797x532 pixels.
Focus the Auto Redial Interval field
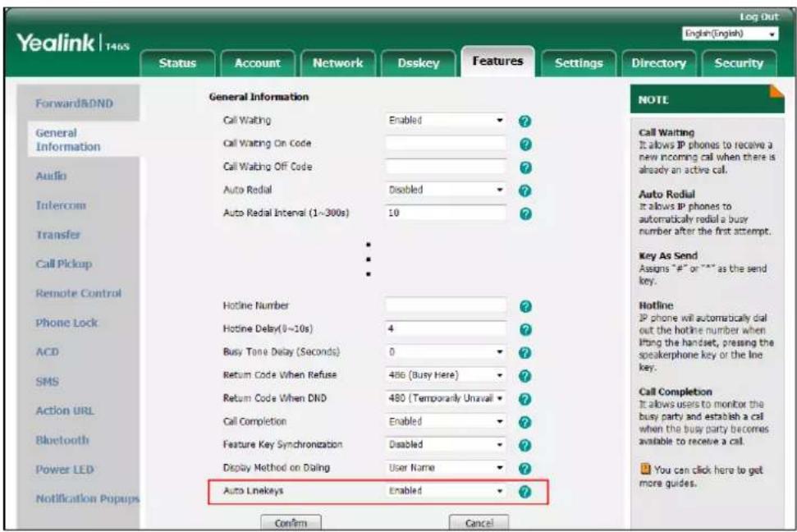pos(445,213)
